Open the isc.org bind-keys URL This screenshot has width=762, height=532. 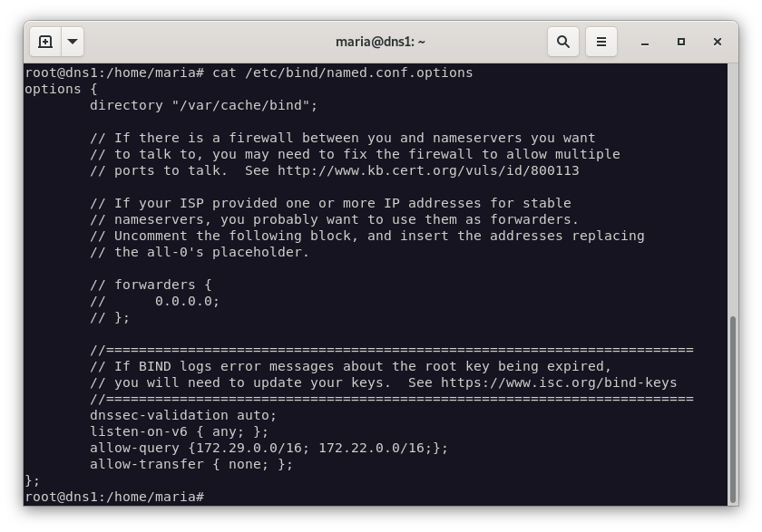click(x=559, y=382)
